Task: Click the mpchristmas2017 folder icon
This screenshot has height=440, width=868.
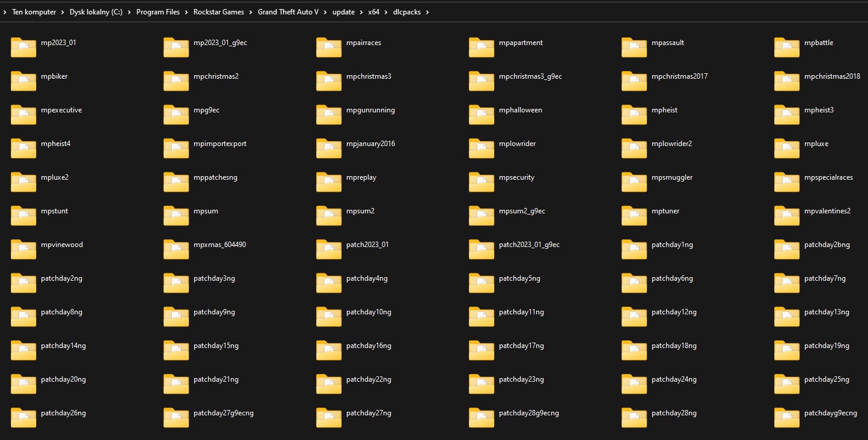Action: pyautogui.click(x=634, y=81)
